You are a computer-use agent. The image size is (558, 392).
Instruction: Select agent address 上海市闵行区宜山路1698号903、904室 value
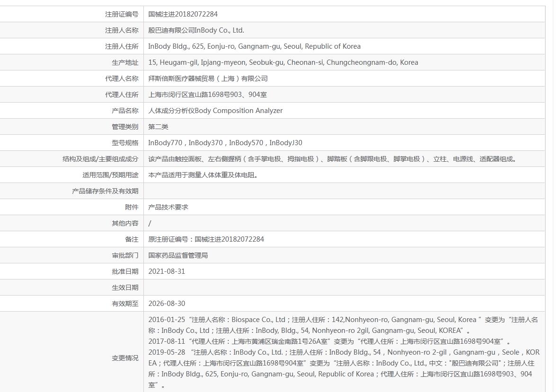(x=207, y=95)
